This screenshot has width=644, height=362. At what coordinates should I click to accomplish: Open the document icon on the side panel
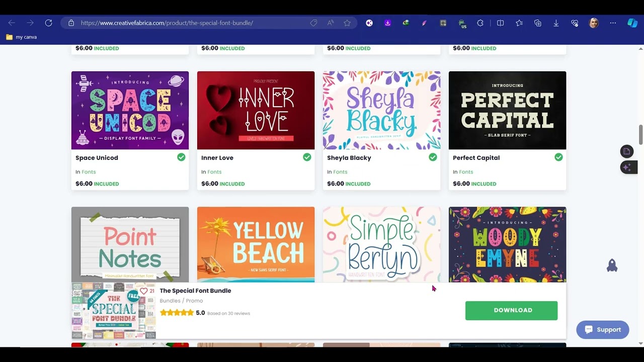627,151
